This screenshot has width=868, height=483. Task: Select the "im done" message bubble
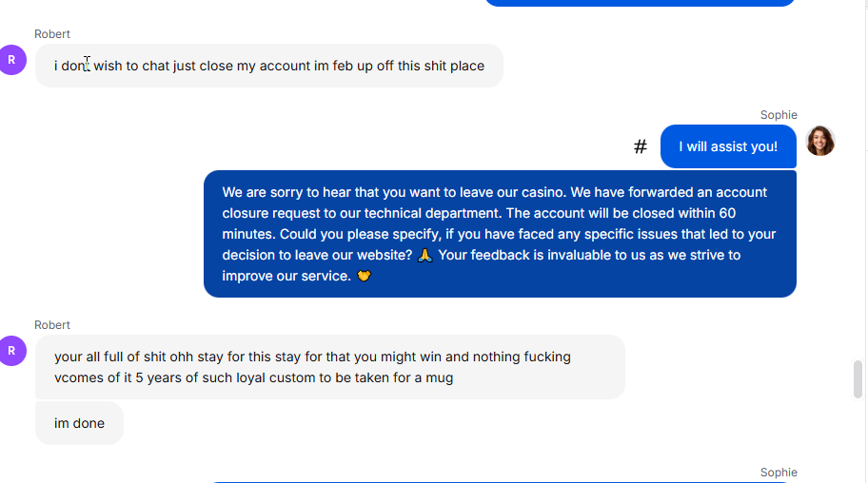click(x=79, y=423)
